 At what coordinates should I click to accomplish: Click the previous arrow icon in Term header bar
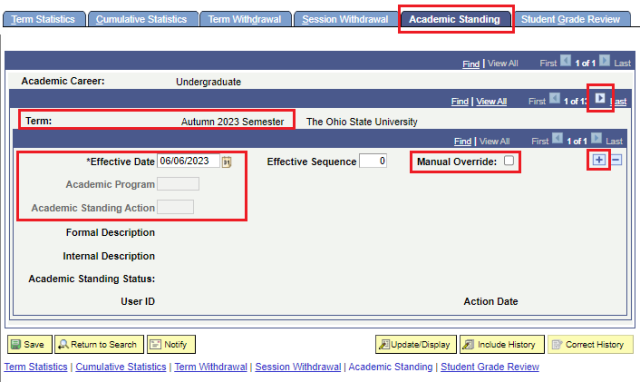[554, 98]
